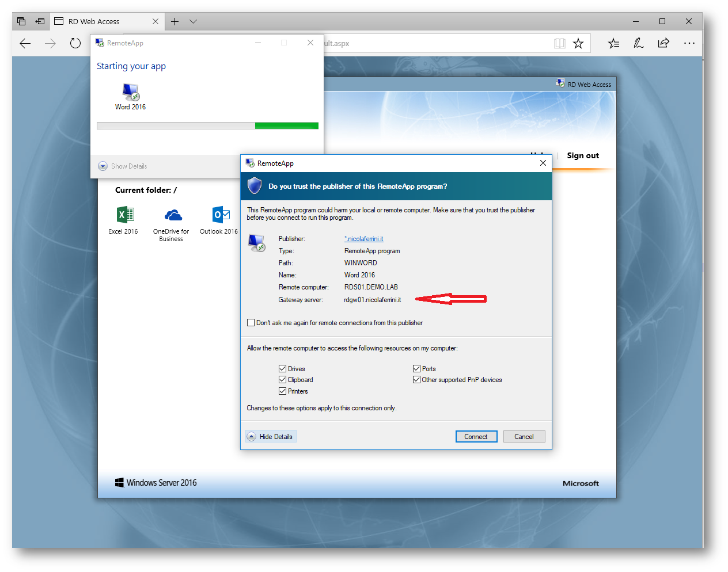
Task: Go back in the Edge browser
Action: (25, 43)
